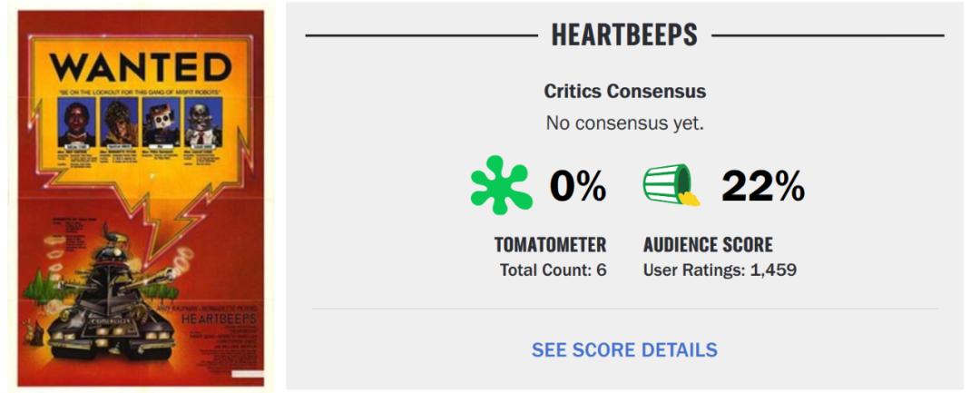Image resolution: width=980 pixels, height=393 pixels.
Task: Click the green splat Tomatometer icon
Action: 502,186
